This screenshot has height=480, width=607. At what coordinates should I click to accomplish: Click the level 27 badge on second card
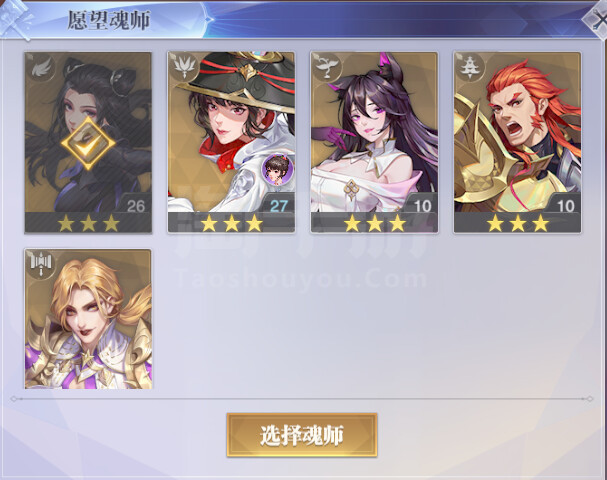[278, 206]
